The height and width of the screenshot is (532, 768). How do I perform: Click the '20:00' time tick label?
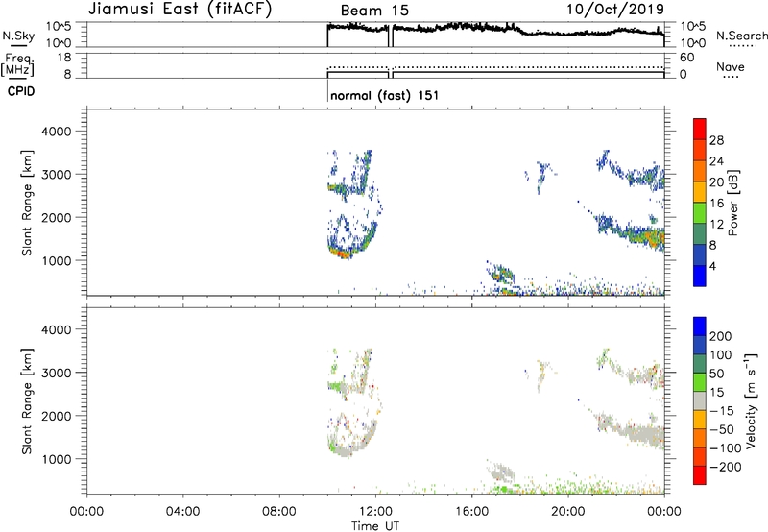coord(567,512)
